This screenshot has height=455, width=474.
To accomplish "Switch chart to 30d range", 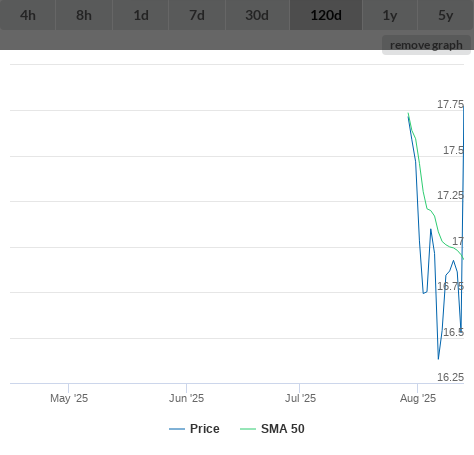I will pyautogui.click(x=257, y=15).
